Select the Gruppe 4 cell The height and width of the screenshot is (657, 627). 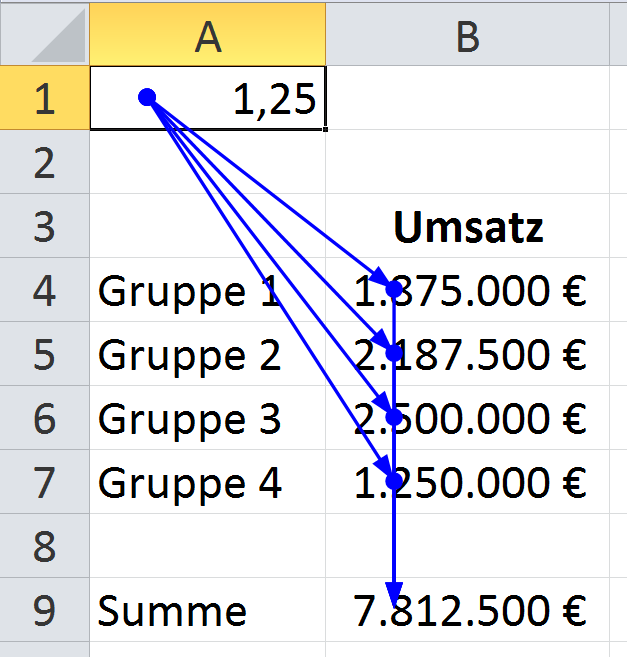[208, 482]
